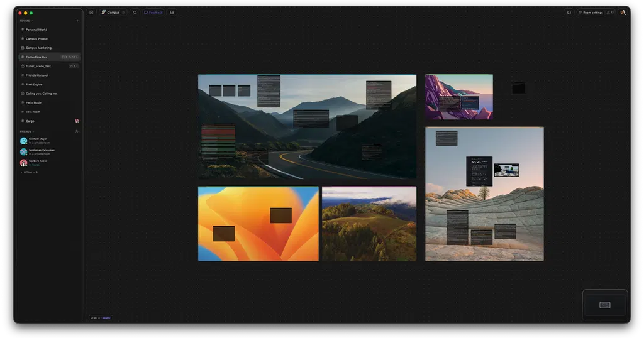Toggle the sidebar panel icon

click(x=91, y=13)
